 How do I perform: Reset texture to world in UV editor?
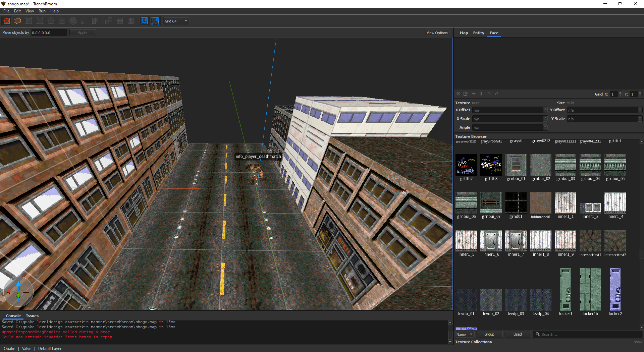click(466, 94)
